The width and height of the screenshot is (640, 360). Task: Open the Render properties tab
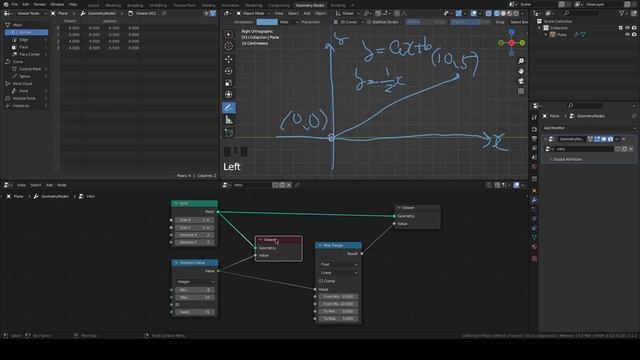pos(534,129)
